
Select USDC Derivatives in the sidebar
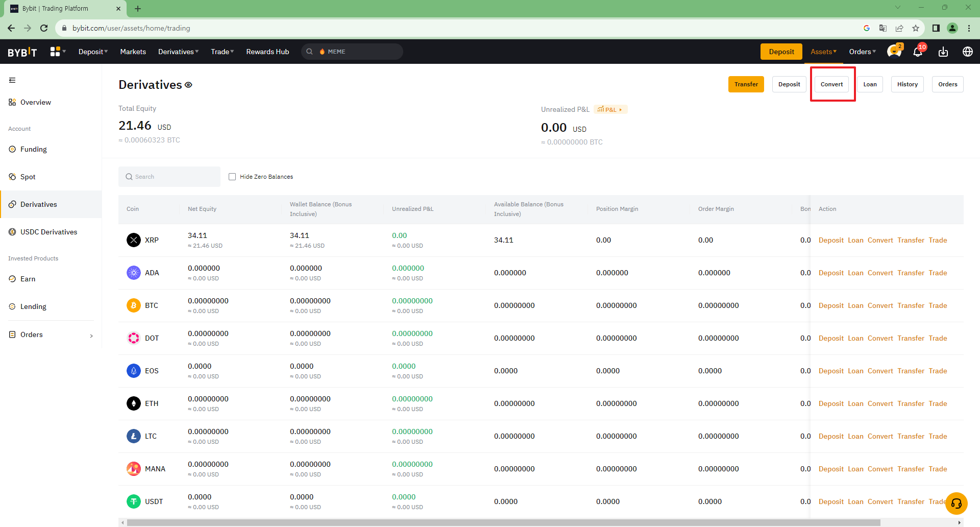click(48, 232)
